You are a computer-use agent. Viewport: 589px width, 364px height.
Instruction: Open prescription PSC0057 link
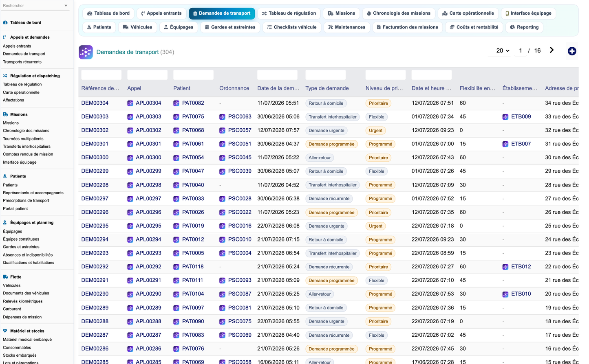click(240, 130)
